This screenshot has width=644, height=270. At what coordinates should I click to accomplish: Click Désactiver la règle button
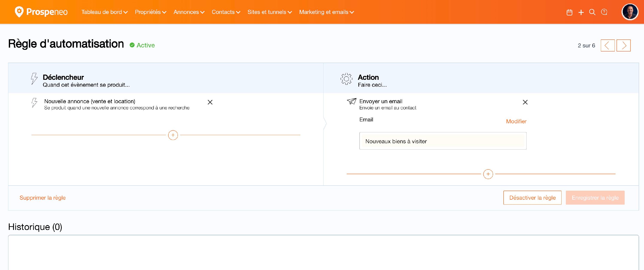[533, 198]
